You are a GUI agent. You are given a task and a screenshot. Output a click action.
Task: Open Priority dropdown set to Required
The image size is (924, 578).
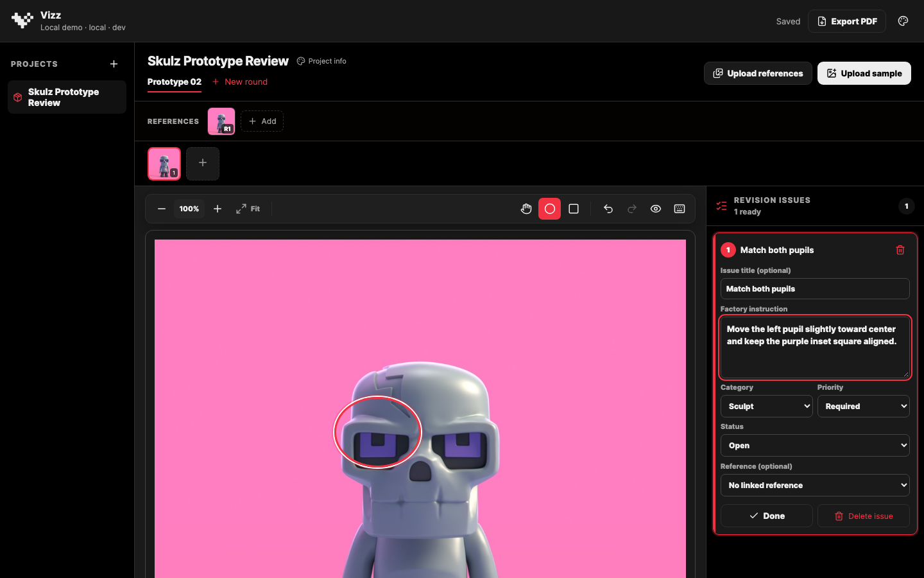(864, 407)
